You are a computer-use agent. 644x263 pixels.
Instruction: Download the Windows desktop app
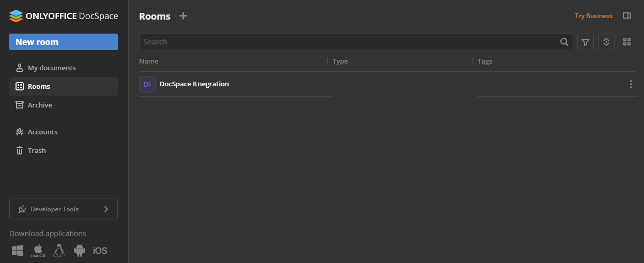click(x=18, y=251)
